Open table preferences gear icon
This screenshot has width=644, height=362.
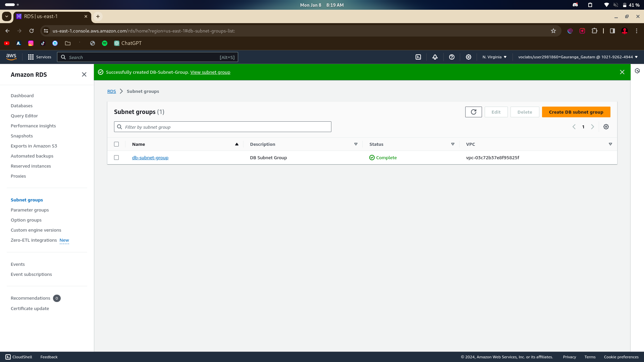click(x=606, y=127)
